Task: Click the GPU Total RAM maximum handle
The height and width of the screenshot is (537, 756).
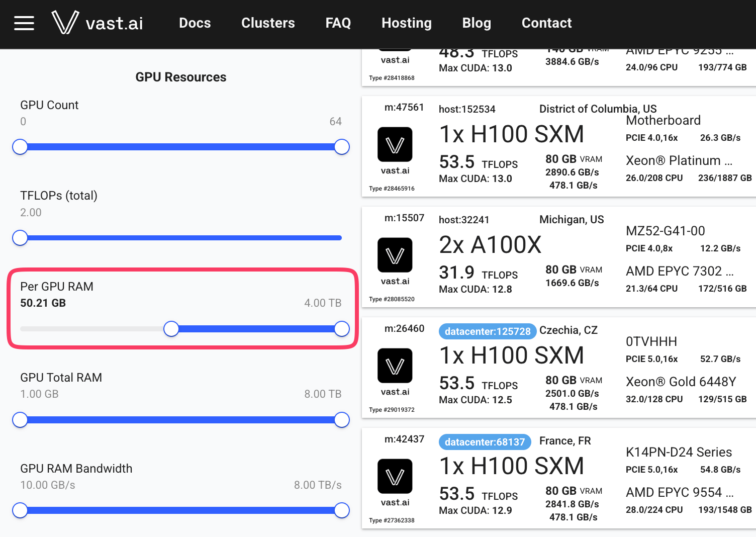Action: (342, 420)
